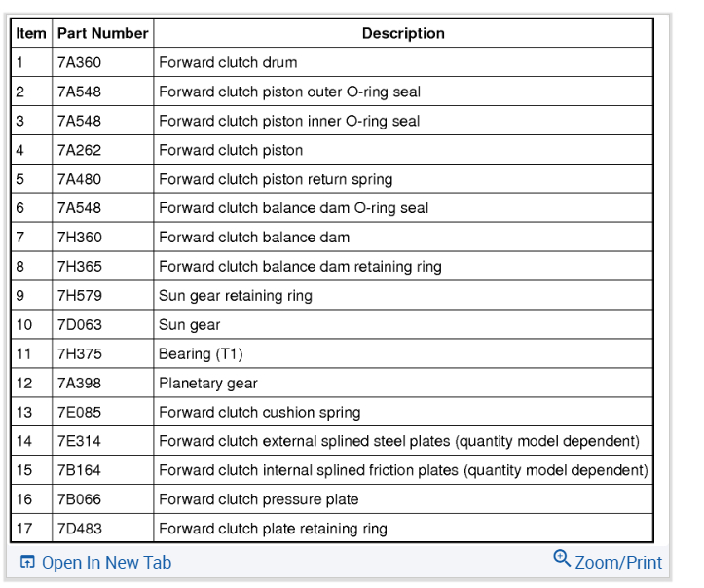Select part number 7H360
Screen dimensions: 704x588
(79, 238)
